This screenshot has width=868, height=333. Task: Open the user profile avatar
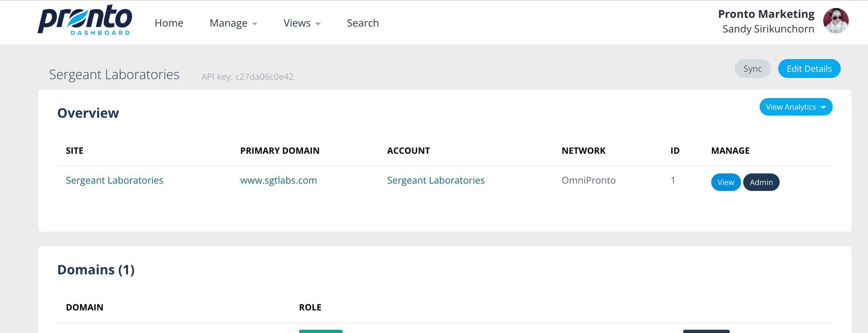tap(836, 21)
